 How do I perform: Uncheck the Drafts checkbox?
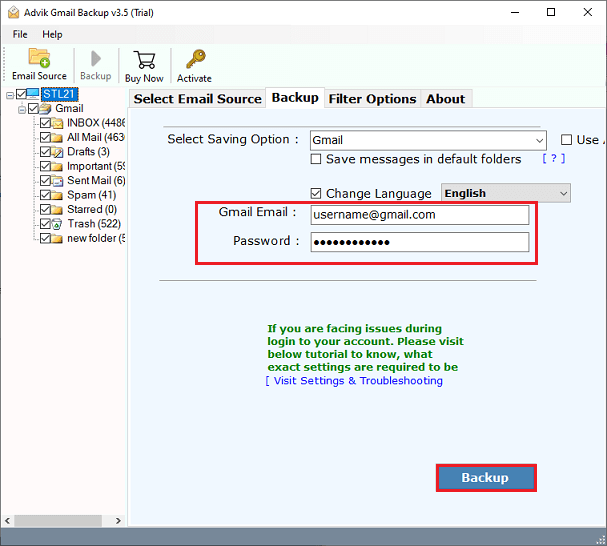45,151
